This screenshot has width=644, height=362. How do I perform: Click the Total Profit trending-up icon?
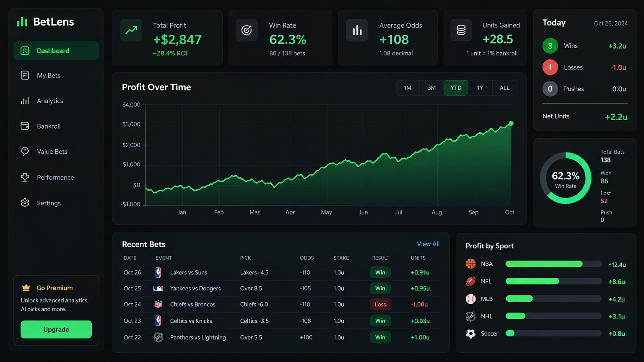pos(131,30)
